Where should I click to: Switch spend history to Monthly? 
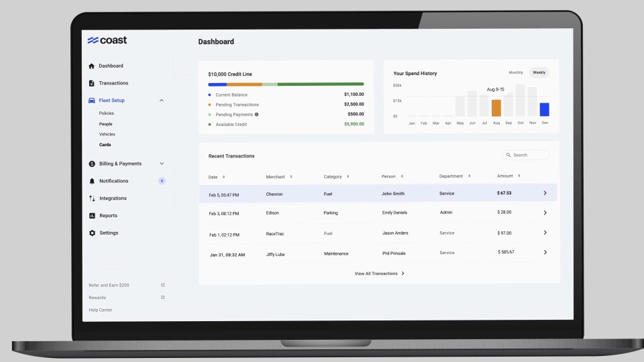pos(516,72)
